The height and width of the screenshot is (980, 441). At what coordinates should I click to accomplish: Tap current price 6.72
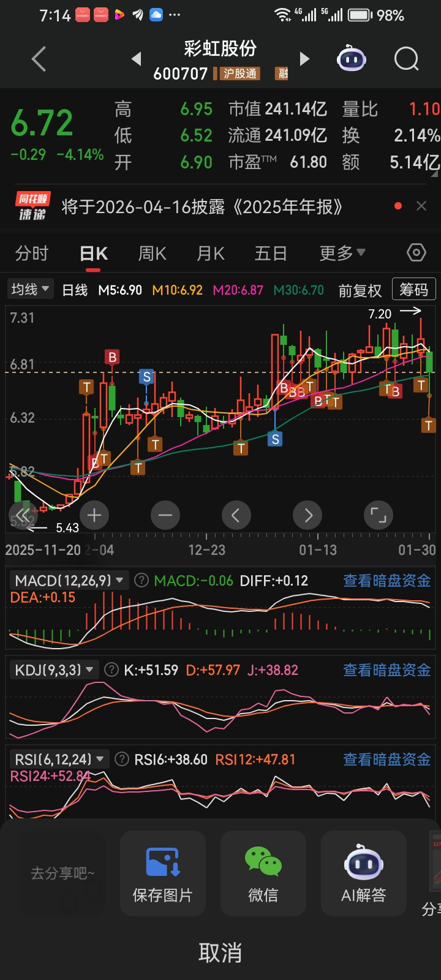tap(42, 123)
